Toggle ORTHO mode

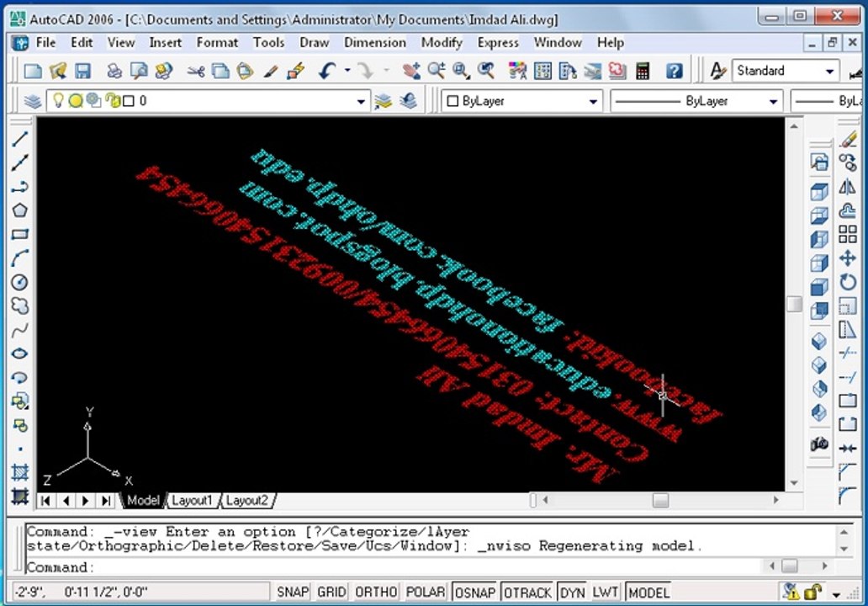377,593
